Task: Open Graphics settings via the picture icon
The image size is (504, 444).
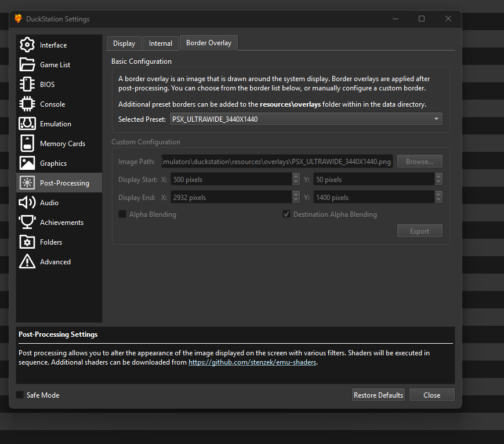Action: click(x=27, y=163)
